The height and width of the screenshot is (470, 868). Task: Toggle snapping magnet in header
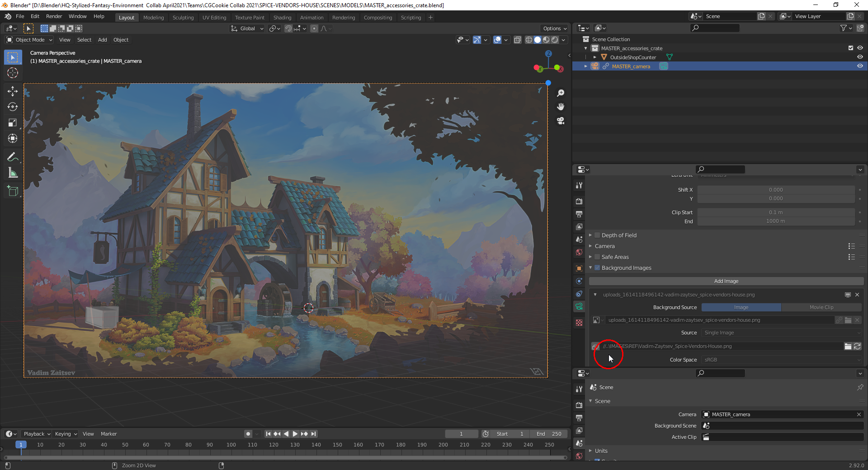tap(288, 28)
